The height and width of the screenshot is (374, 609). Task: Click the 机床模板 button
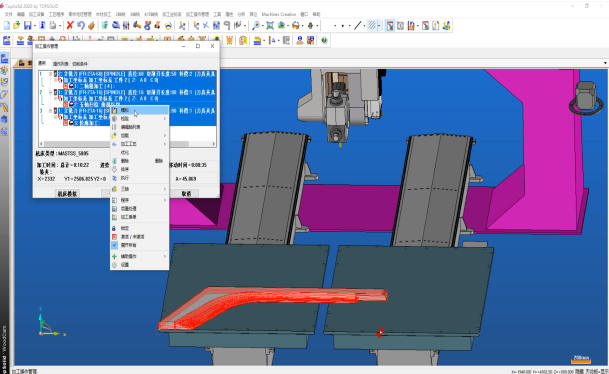67,194
